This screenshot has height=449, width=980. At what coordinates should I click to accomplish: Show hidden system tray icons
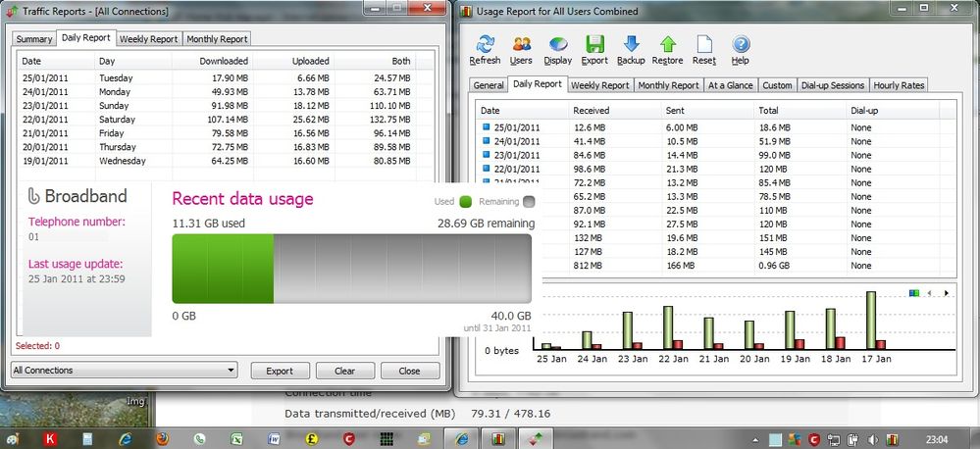[x=757, y=439]
